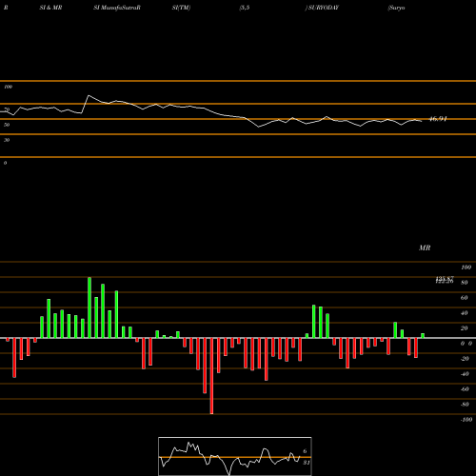Click the 40 axis label in MR panel

click(465, 313)
